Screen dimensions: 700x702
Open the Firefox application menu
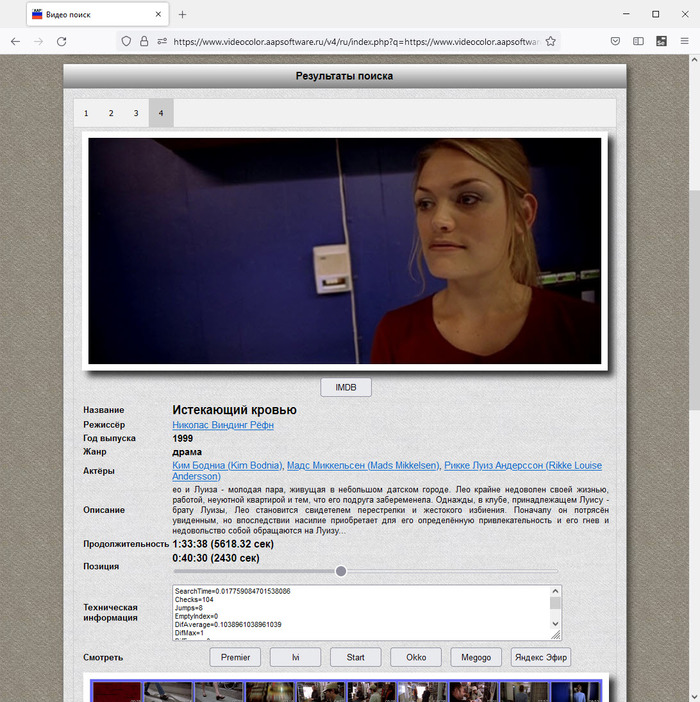[684, 42]
